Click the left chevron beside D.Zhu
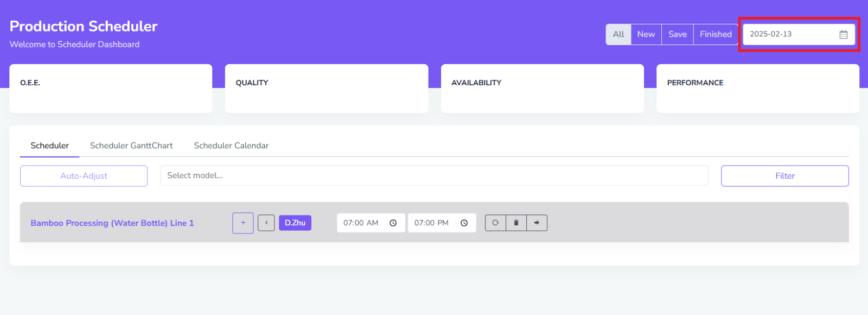Viewport: 868px width, 315px height. click(x=266, y=223)
